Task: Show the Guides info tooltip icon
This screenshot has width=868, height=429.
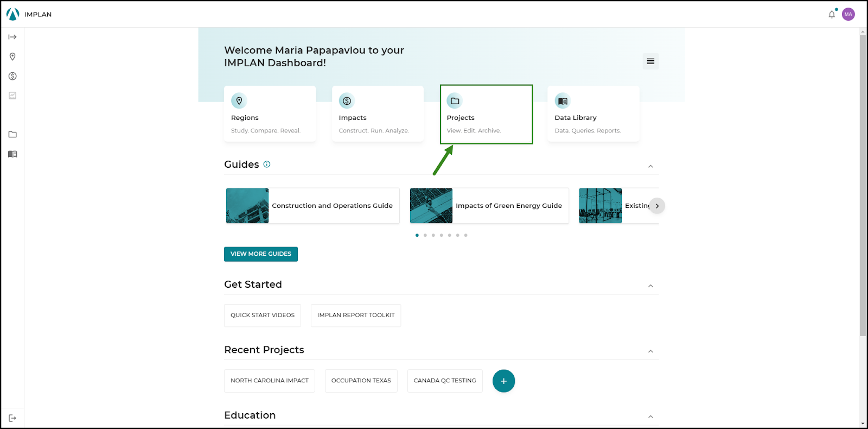Action: (x=267, y=164)
